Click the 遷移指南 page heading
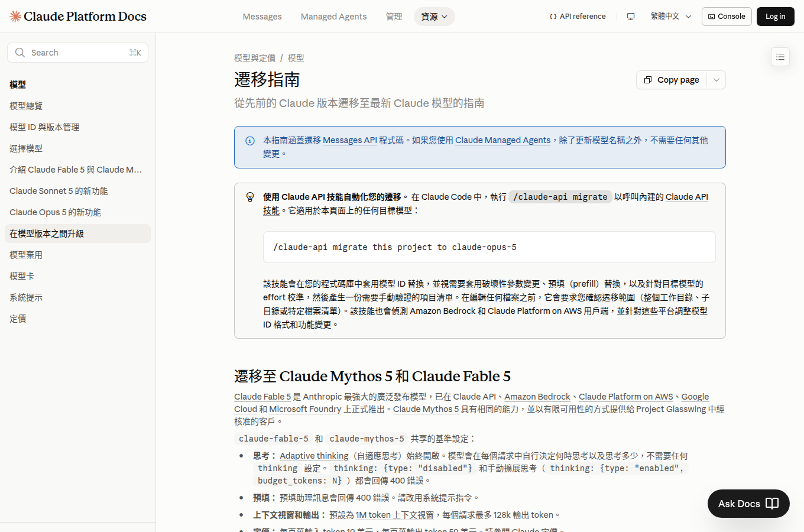804x532 pixels. pos(267,80)
